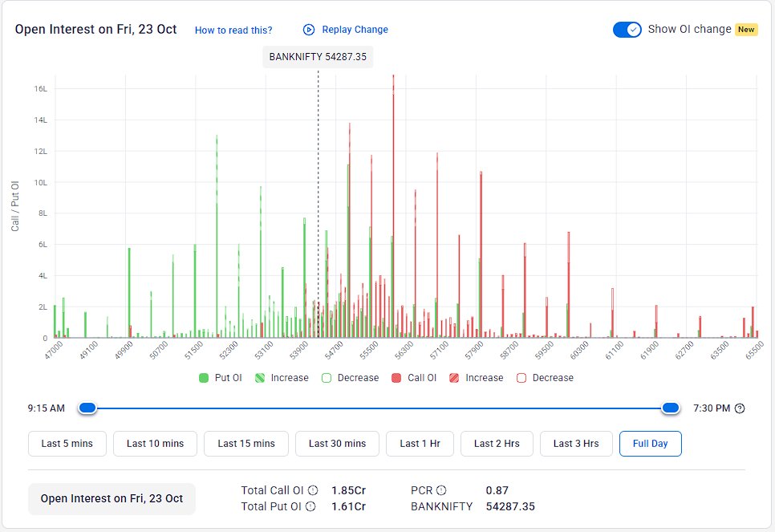This screenshot has width=775, height=532.
Task: Click the 7:30 PM time label
Action: coord(712,408)
